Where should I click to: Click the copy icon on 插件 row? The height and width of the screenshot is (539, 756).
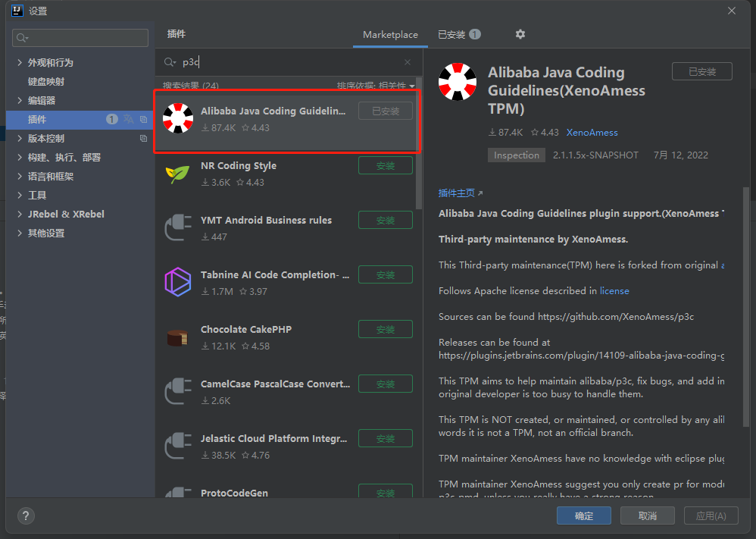click(144, 119)
